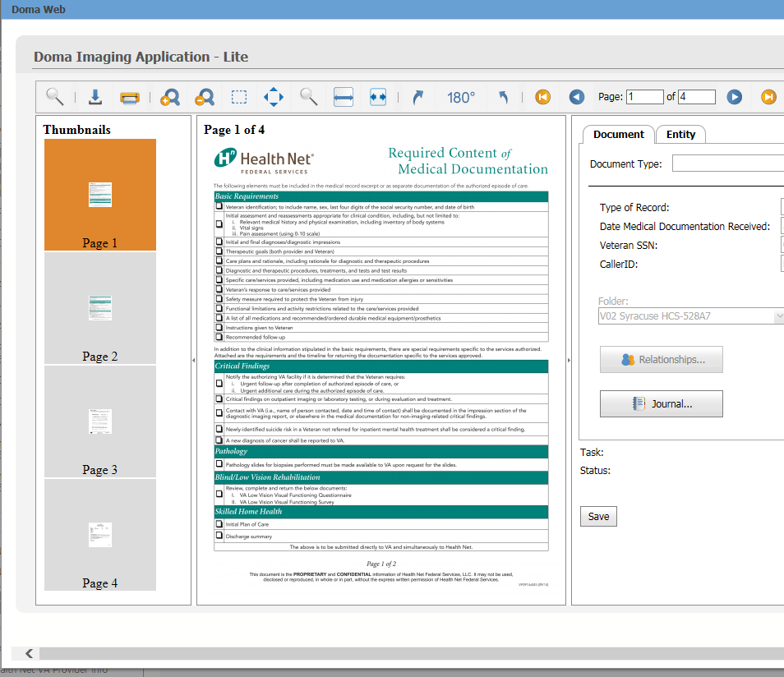The image size is (784, 677).
Task: Select the Page 3 thumbnail
Action: point(100,422)
